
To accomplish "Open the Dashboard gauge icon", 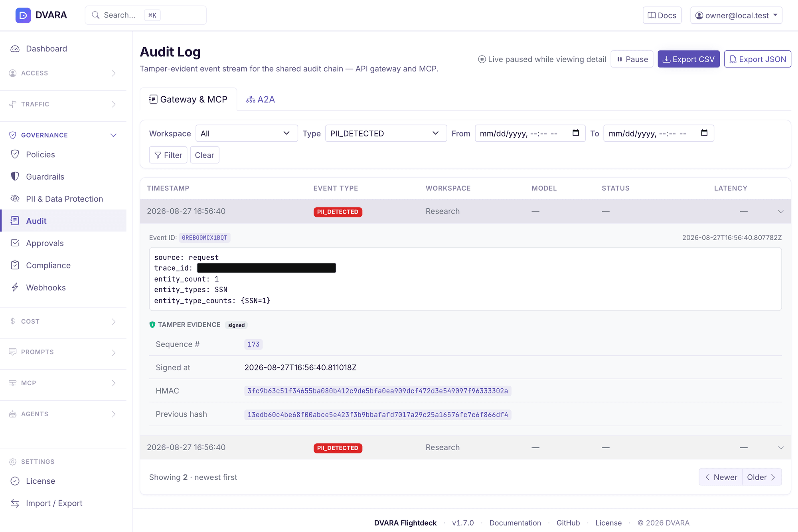I will point(15,49).
